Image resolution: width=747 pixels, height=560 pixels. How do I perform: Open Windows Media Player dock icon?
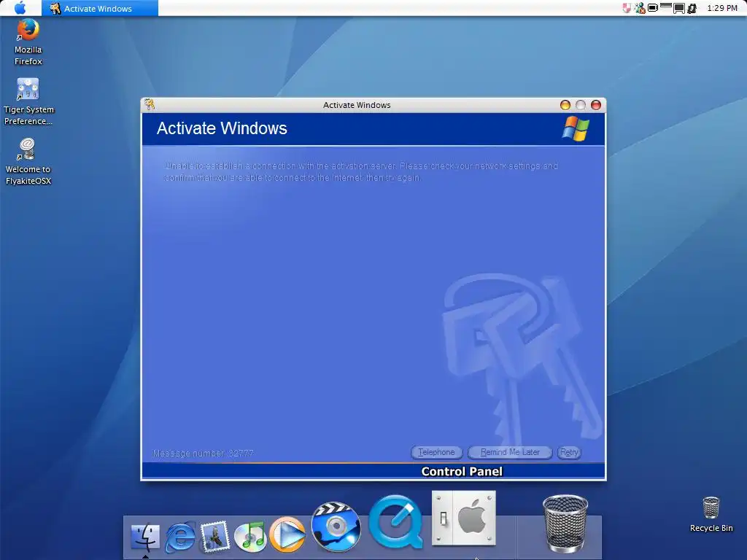coord(287,534)
